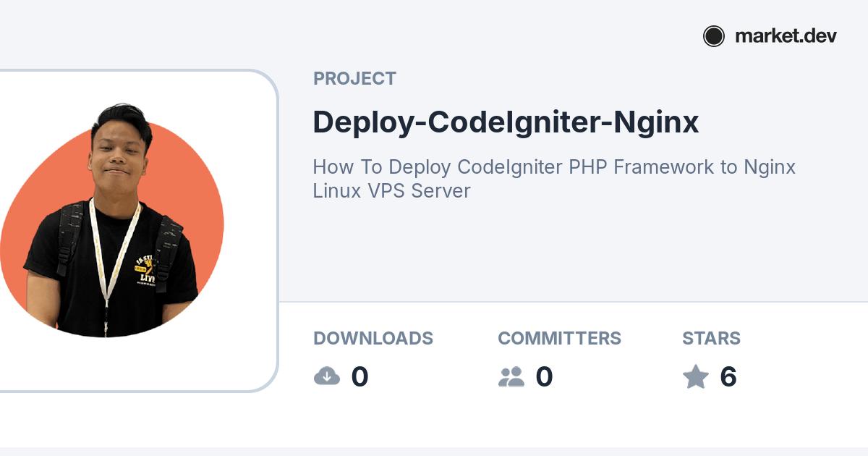The width and height of the screenshot is (868, 456).
Task: Click the market.dev circle logo icon
Action: 714,36
